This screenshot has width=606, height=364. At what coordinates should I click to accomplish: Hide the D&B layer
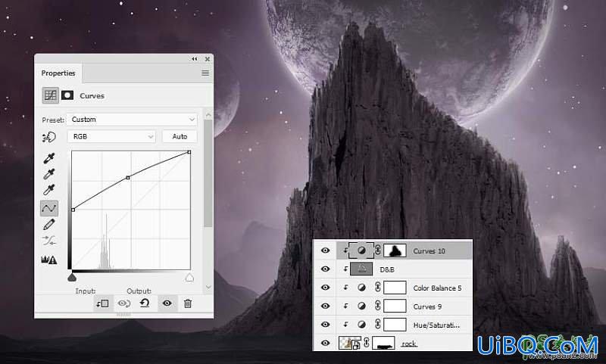pos(326,269)
